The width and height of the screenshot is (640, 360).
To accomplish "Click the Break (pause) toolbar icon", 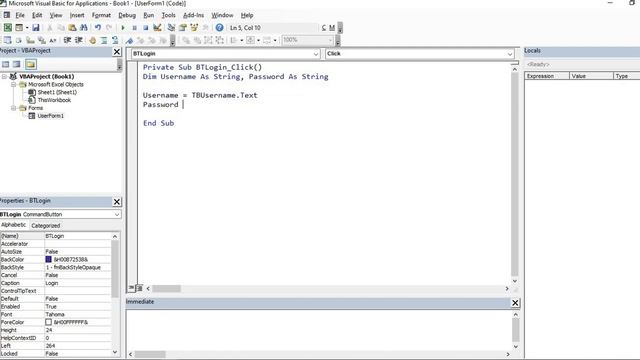I will coord(134,28).
